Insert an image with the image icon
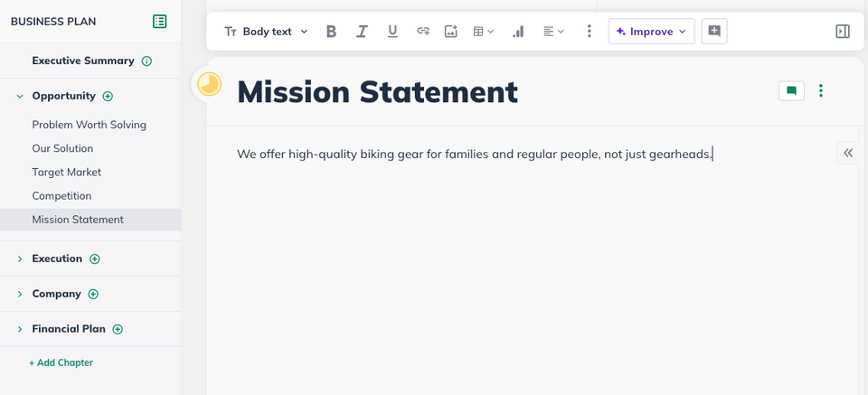Image resolution: width=868 pixels, height=395 pixels. [x=451, y=32]
